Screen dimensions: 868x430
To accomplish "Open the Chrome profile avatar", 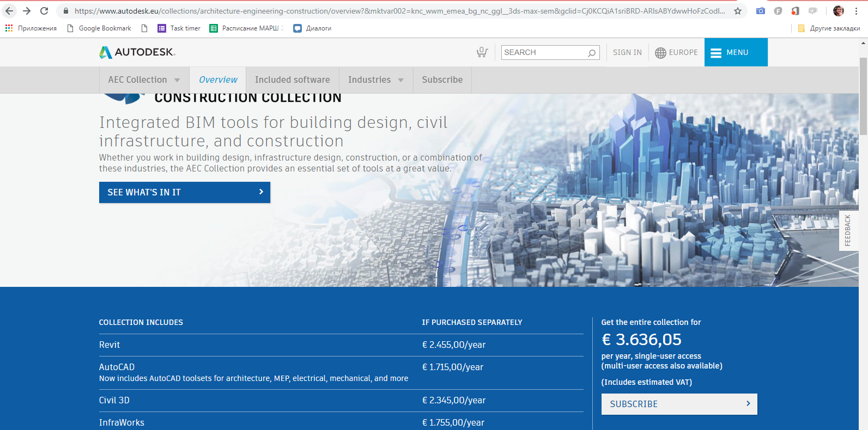I will pyautogui.click(x=839, y=11).
